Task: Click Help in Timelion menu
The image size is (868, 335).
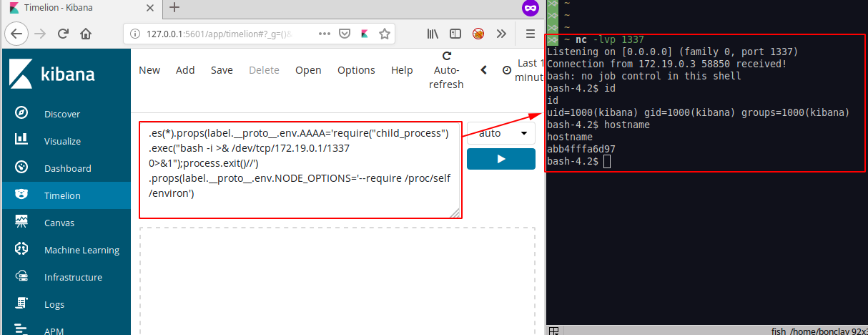Action: click(402, 70)
